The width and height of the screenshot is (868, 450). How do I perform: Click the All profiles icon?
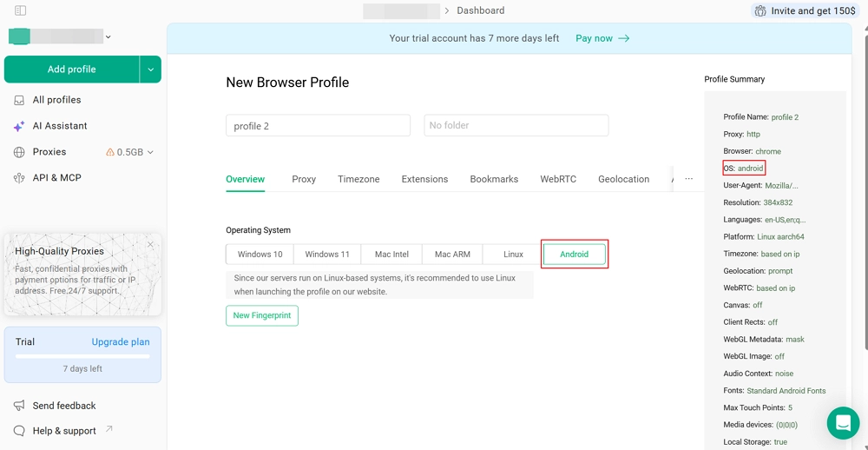(x=19, y=100)
